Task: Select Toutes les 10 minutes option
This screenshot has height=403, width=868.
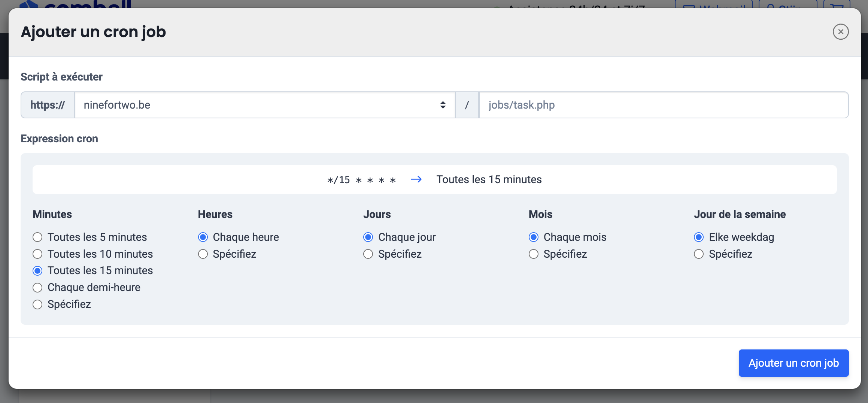Action: 37,254
